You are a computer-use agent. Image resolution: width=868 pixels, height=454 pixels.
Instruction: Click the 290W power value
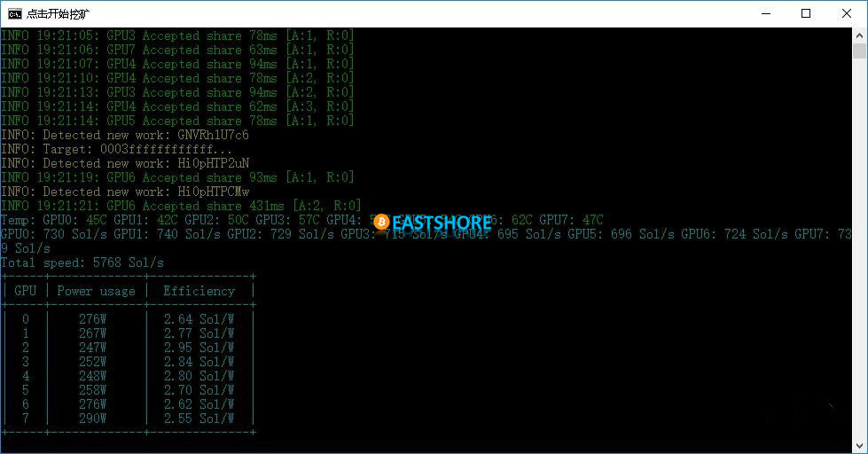pos(92,419)
